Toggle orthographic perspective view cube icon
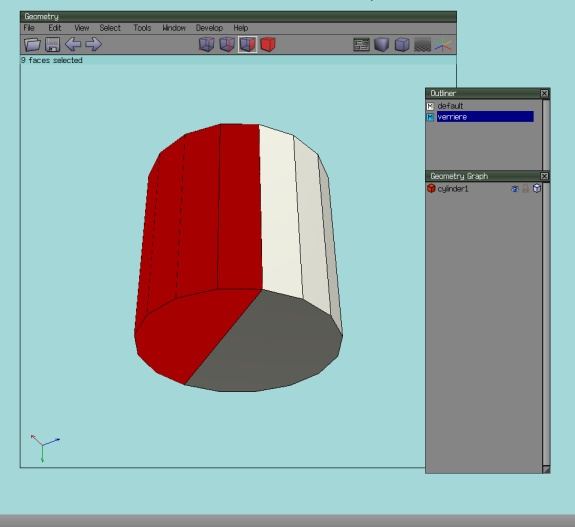 click(x=402, y=45)
